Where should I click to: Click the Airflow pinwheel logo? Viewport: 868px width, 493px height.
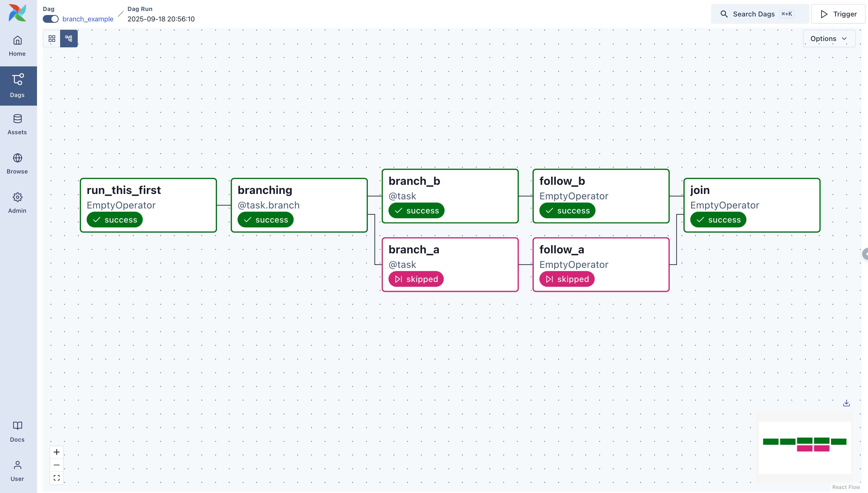click(17, 13)
